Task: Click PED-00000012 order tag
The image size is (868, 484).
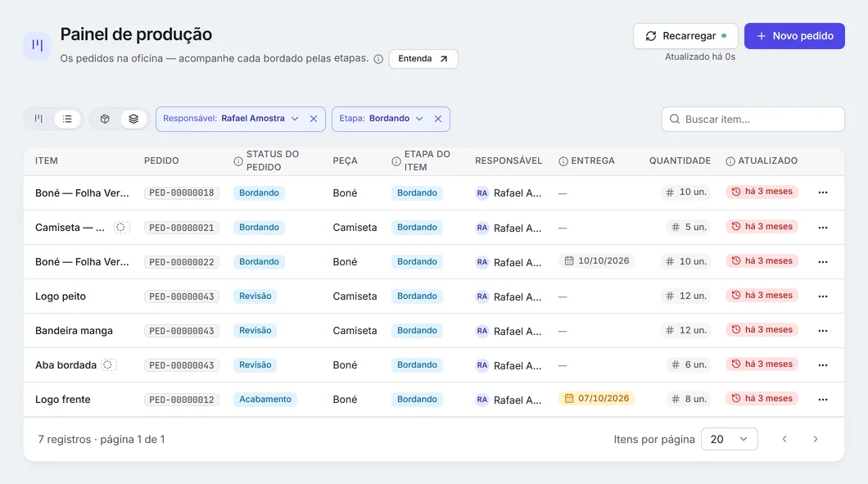Action: pos(182,400)
